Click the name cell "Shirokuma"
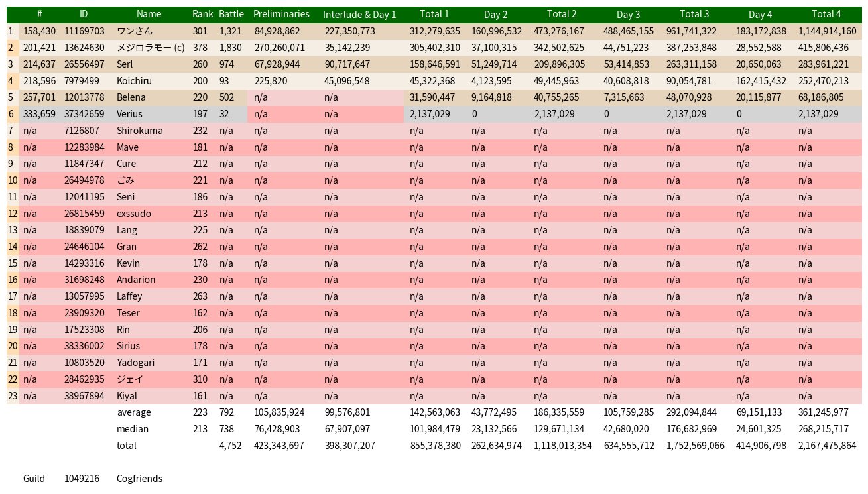 point(140,131)
